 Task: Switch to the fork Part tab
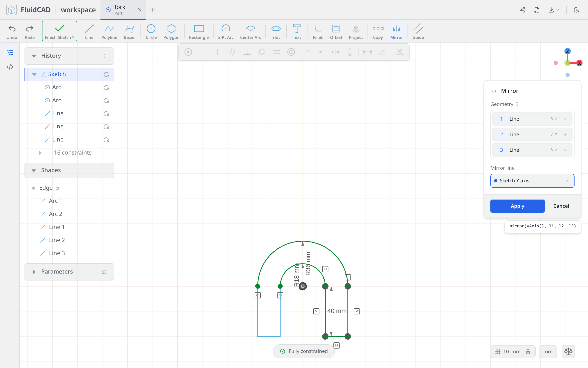coord(123,10)
